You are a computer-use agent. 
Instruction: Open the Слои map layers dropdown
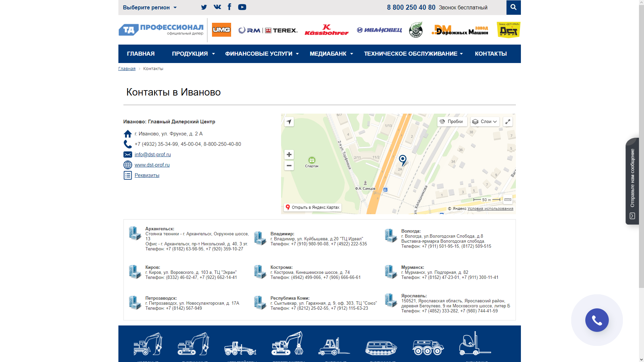click(x=485, y=122)
